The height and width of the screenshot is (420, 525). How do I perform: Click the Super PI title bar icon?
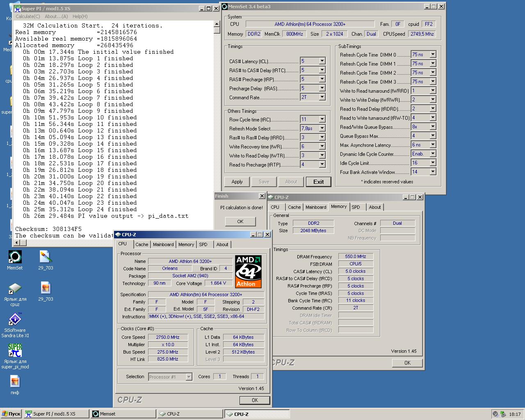(x=17, y=8)
